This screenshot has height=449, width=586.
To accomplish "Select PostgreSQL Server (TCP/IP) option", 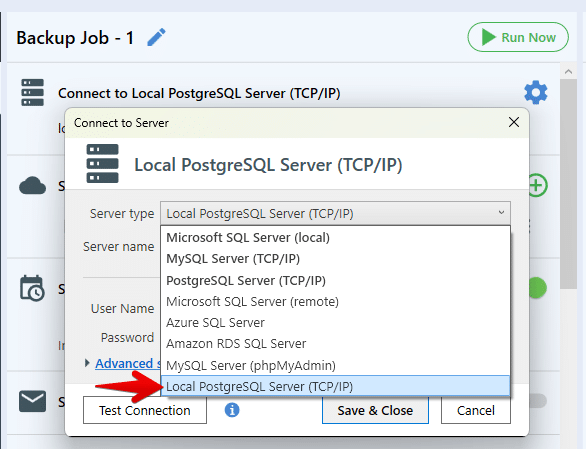I will (335, 280).
